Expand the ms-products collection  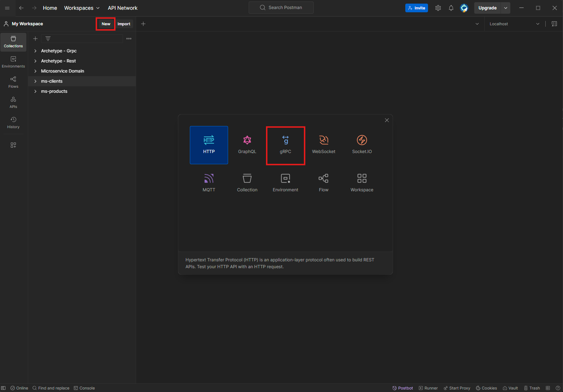35,91
